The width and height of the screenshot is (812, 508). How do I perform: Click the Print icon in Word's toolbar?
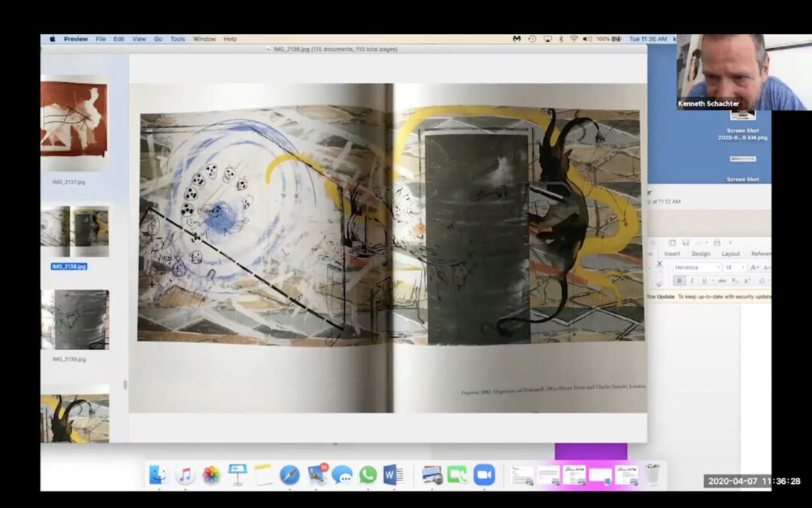coord(717,242)
